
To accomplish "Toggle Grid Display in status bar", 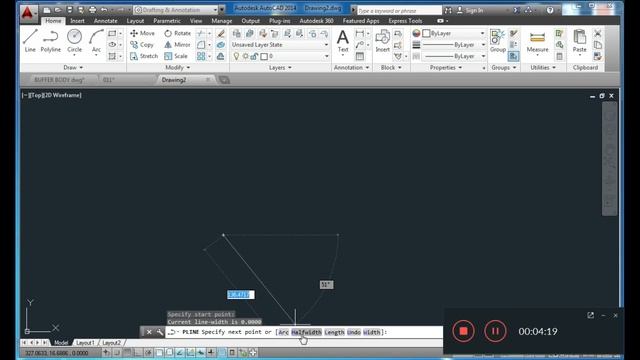I will (127, 353).
